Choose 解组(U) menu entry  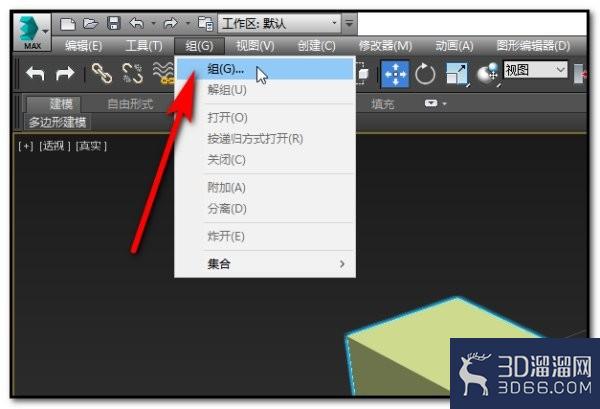tap(265, 90)
